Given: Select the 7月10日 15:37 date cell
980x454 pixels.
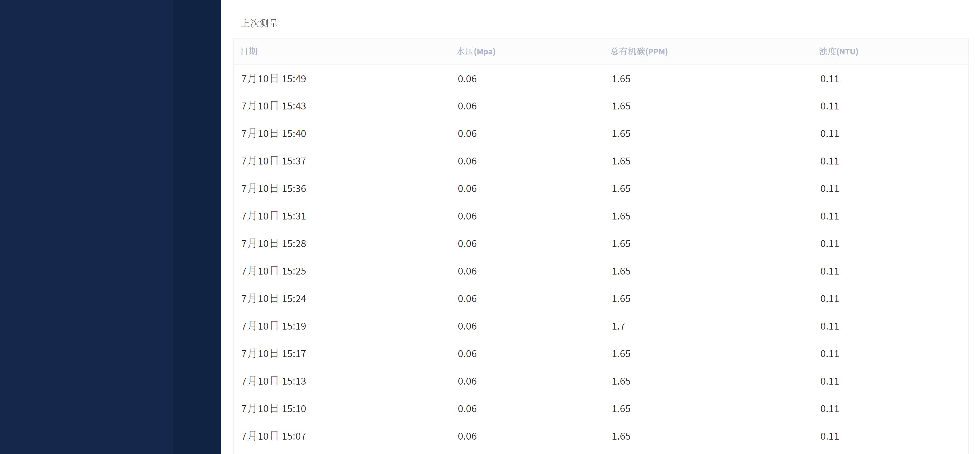Looking at the screenshot, I should (x=273, y=161).
